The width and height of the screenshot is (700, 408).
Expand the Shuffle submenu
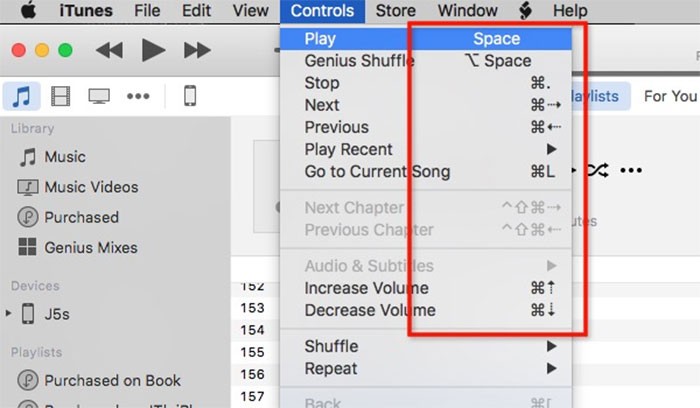[x=331, y=346]
